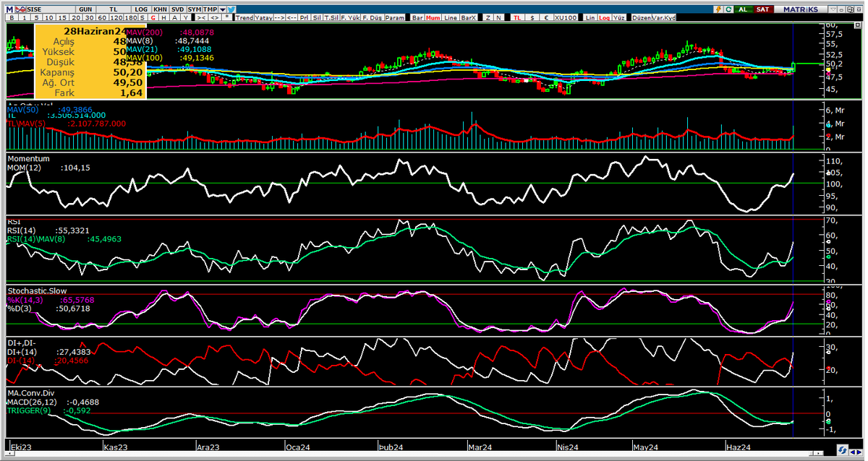The width and height of the screenshot is (868, 461).
Task: Compare against XU100 index button
Action: coord(566,17)
